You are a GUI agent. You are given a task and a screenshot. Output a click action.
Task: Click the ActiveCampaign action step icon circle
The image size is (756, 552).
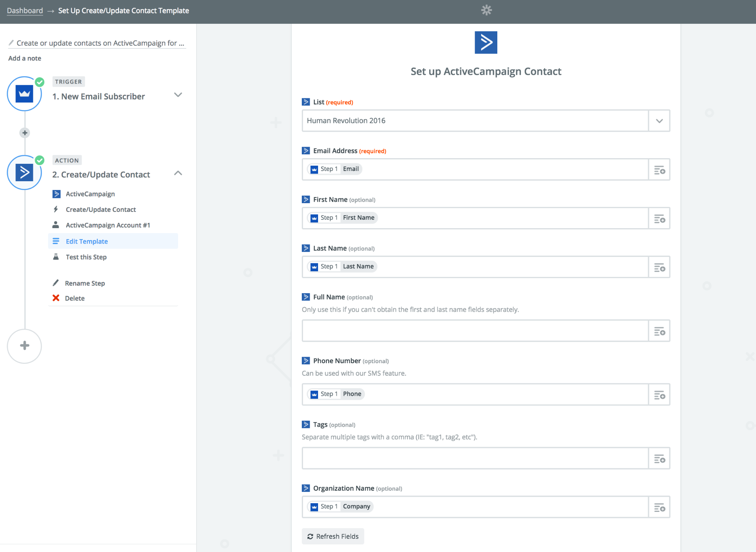(x=24, y=173)
